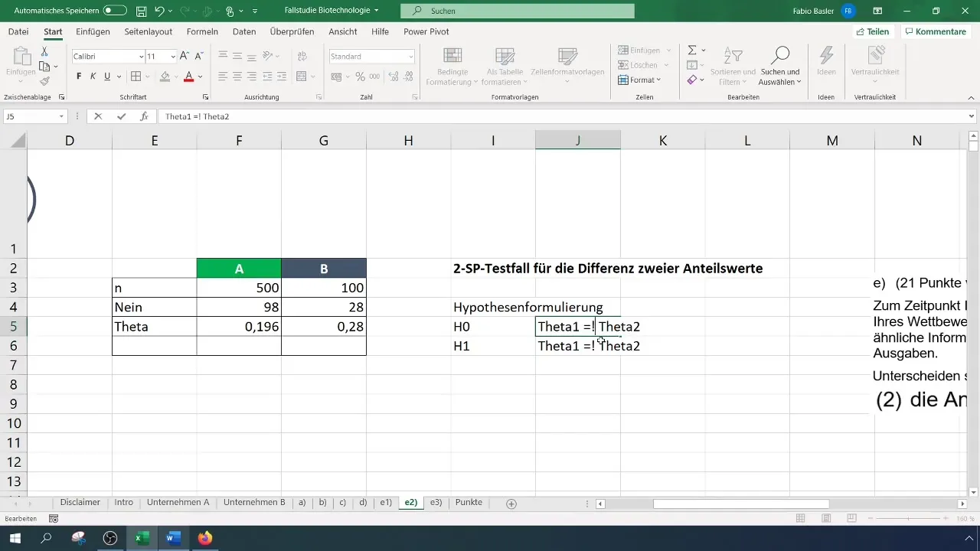This screenshot has height=551, width=980.
Task: Switch to the Überprüfen ribbon tab
Action: coord(292,32)
